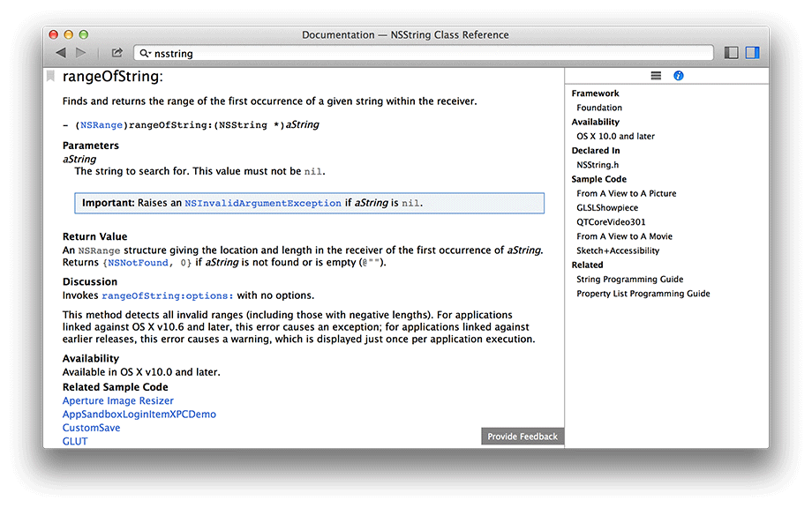Open String Programming Guide
Image resolution: width=812 pixels, height=508 pixels.
629,280
